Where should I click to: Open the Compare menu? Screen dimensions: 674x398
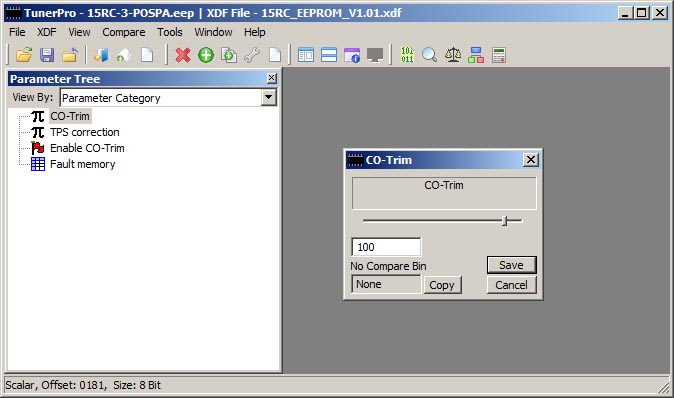click(124, 32)
